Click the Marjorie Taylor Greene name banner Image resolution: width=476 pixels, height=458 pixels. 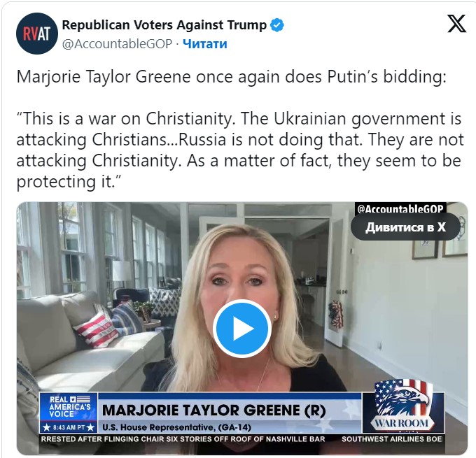tap(213, 410)
